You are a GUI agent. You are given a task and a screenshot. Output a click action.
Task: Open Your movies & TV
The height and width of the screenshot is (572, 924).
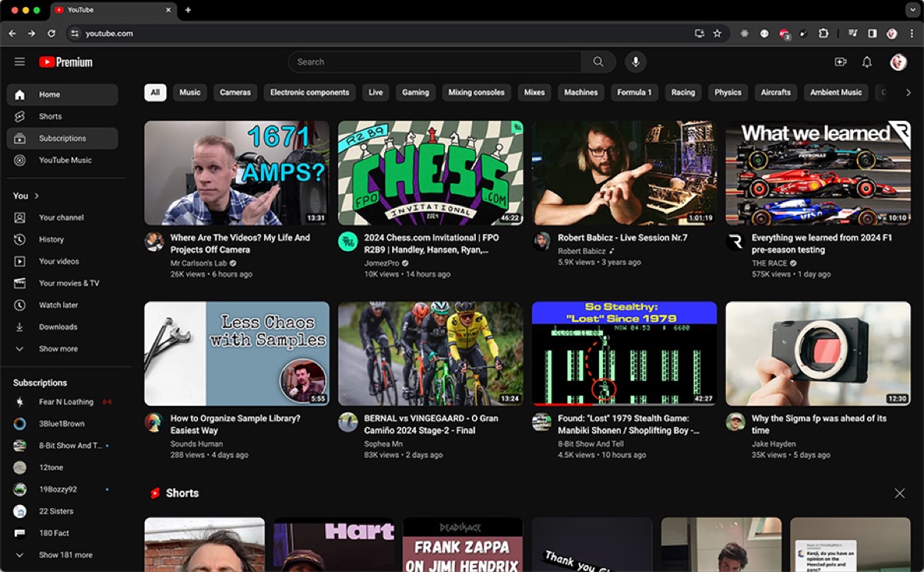[x=62, y=283]
